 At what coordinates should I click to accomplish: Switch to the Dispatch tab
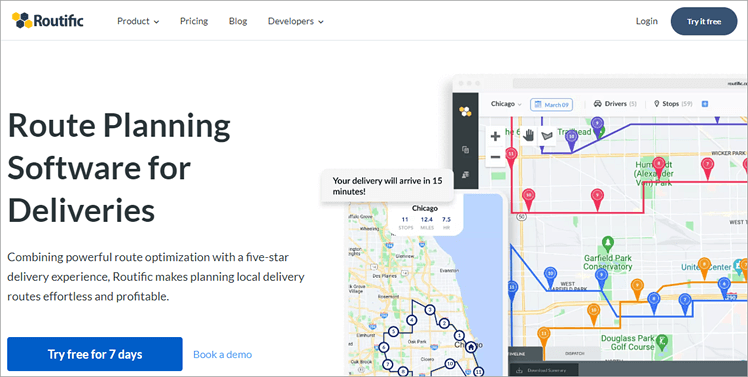click(x=574, y=354)
